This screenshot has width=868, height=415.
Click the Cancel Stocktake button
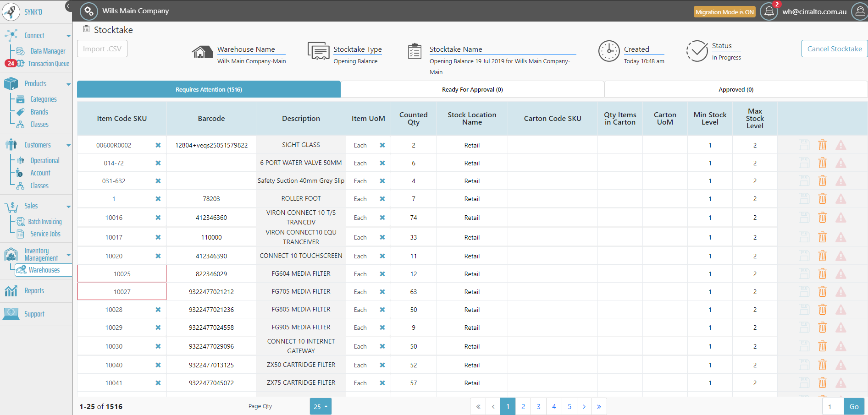834,49
